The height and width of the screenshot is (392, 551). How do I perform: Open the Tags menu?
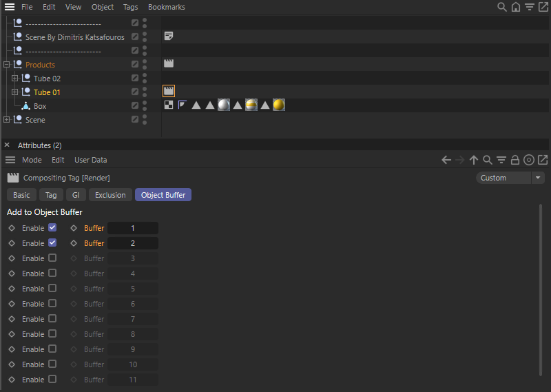point(130,7)
